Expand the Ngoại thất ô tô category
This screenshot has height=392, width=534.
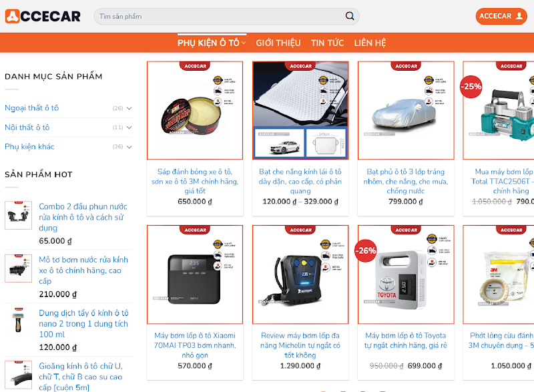(129, 108)
